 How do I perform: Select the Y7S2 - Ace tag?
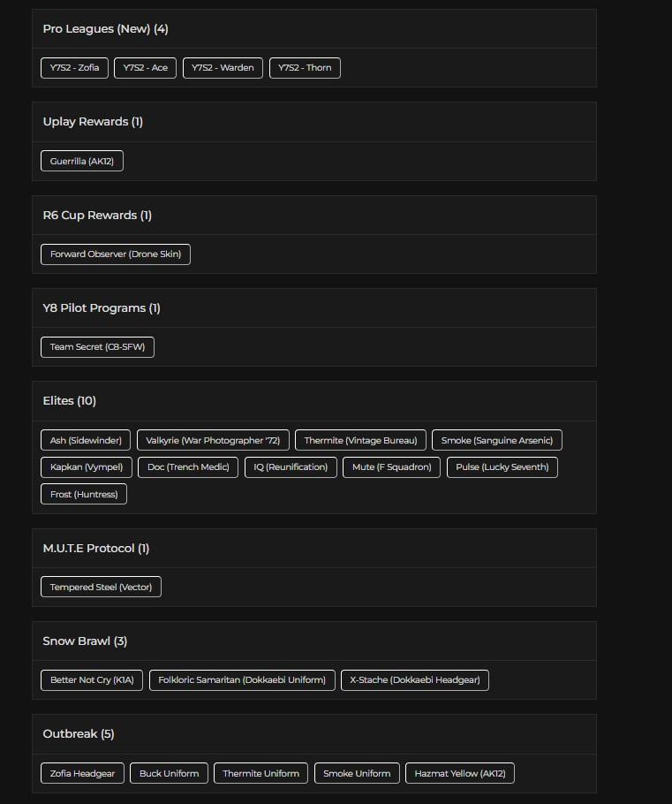pyautogui.click(x=146, y=68)
